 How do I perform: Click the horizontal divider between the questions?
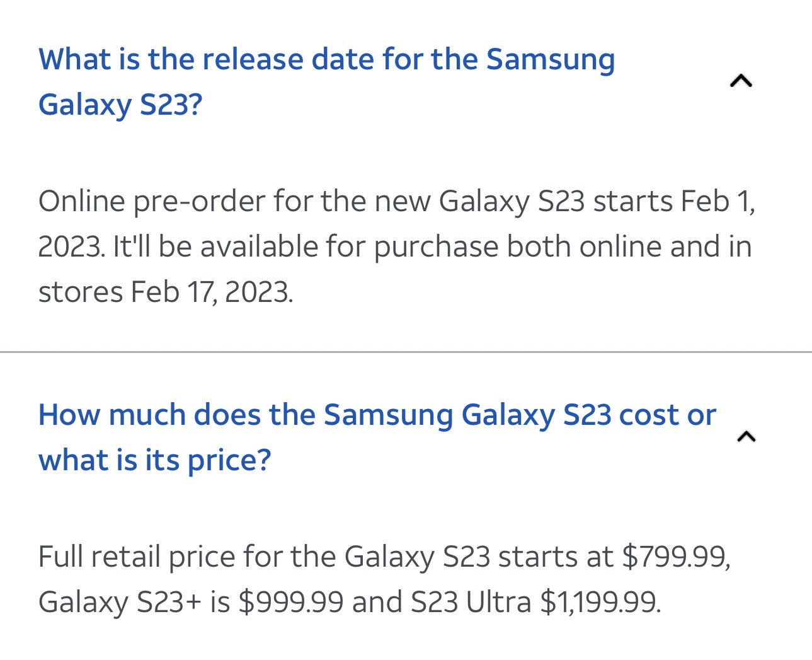406,352
